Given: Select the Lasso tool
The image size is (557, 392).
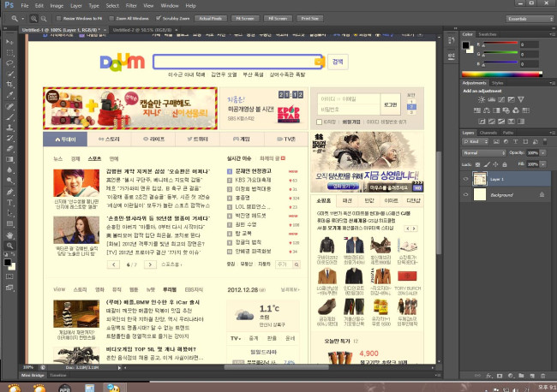Looking at the screenshot, I should [9, 62].
